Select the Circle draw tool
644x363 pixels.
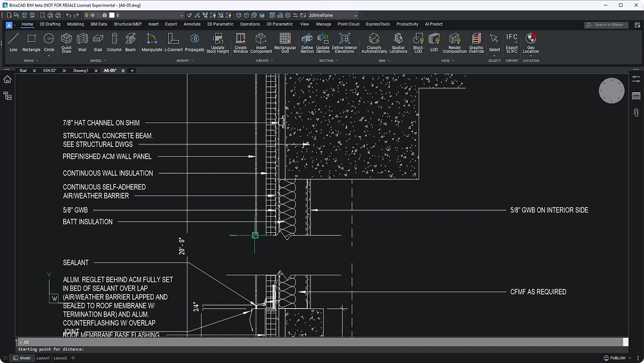tap(49, 43)
